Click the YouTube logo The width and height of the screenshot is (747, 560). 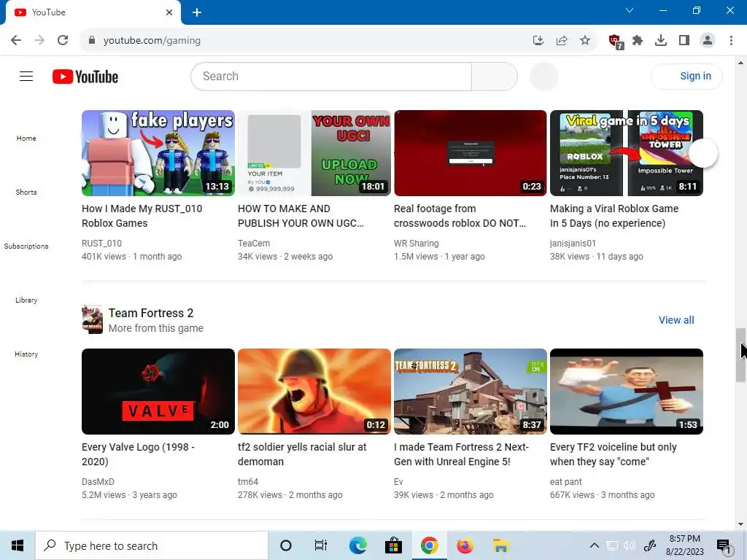tap(85, 77)
